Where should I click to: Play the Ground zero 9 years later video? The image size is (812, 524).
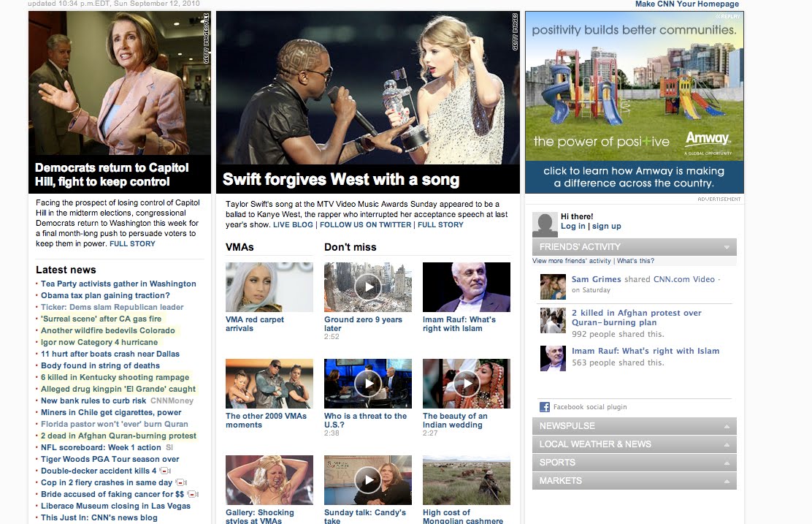(x=368, y=287)
